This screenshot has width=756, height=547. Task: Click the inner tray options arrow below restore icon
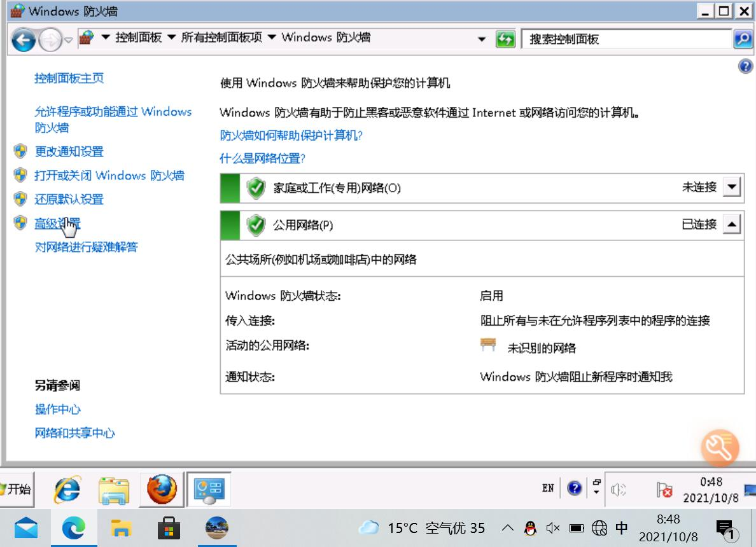click(x=596, y=492)
